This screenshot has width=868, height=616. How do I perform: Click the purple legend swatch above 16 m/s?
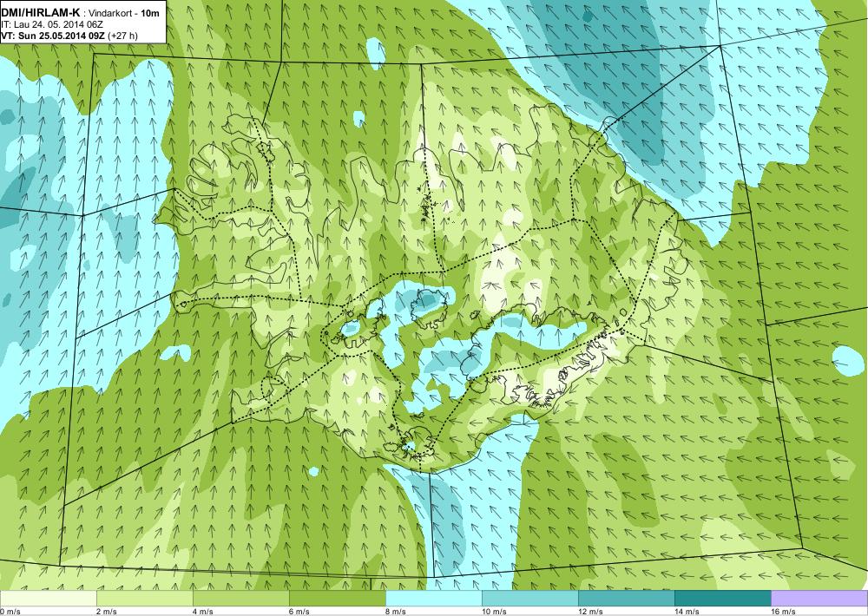[819, 599]
